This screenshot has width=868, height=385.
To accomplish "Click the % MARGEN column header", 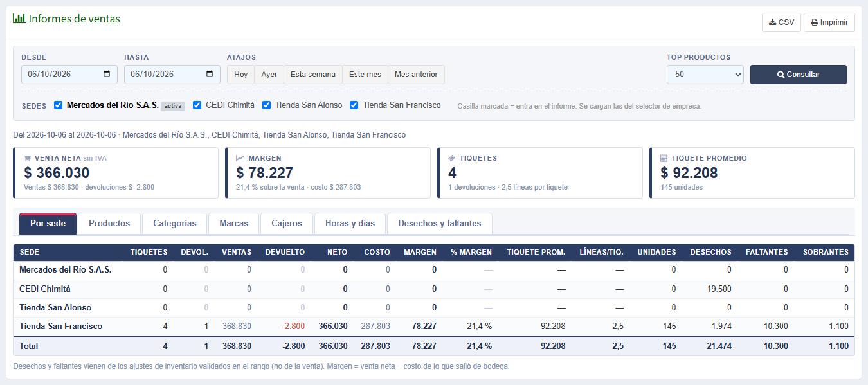I will [x=471, y=252].
